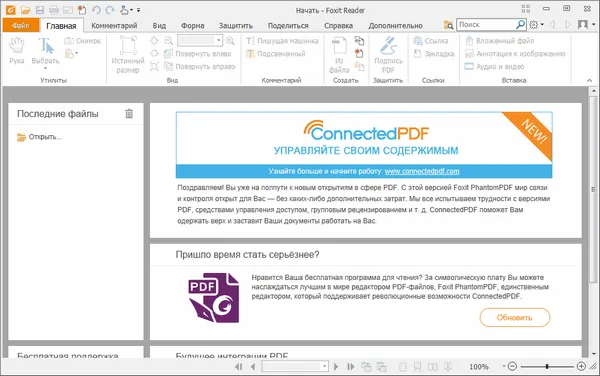Image resolution: width=600 pixels, height=376 pixels.
Task: Collapse the ribbon with the chevron arrow
Action: click(589, 80)
